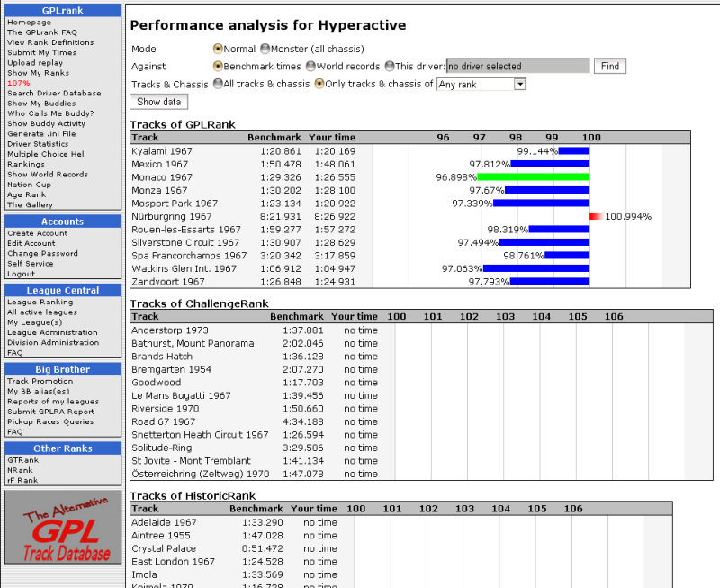Open Submit GPLRA Report
Viewport: 720px width, 588px height.
[x=51, y=412]
